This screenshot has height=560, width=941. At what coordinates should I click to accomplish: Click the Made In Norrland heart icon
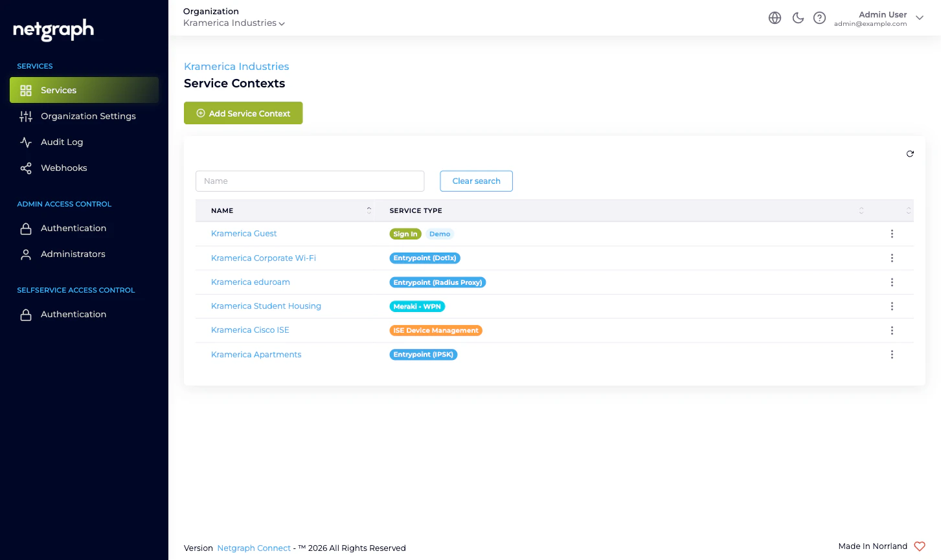click(919, 546)
